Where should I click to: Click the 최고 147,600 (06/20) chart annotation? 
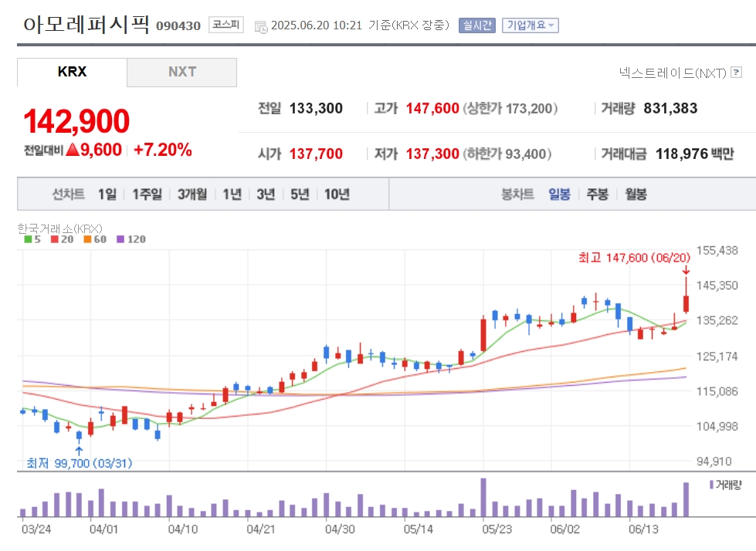tap(635, 259)
